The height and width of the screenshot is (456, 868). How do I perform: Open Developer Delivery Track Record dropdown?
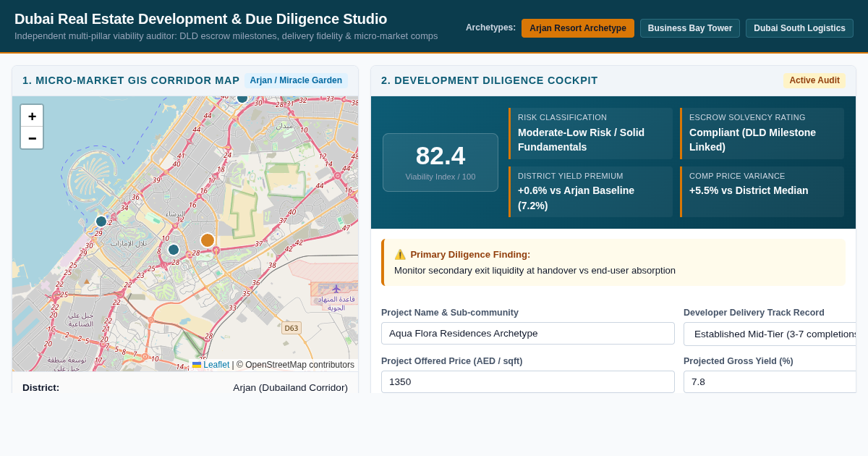pos(770,334)
